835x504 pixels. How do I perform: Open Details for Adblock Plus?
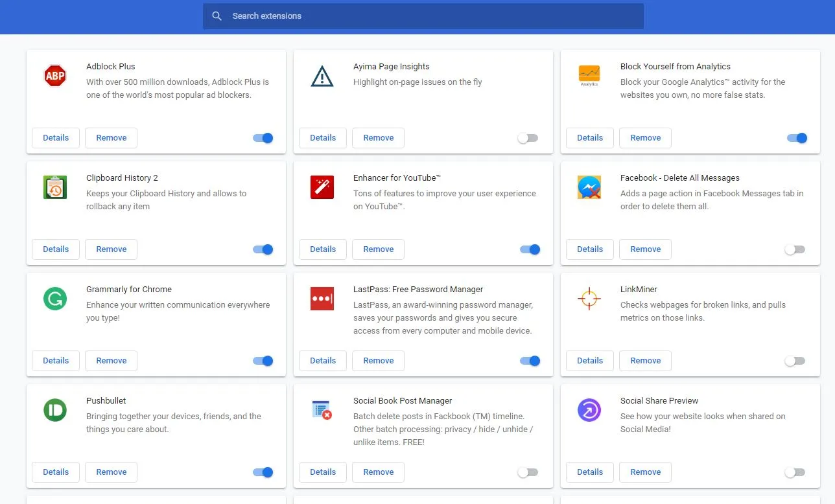coord(56,138)
